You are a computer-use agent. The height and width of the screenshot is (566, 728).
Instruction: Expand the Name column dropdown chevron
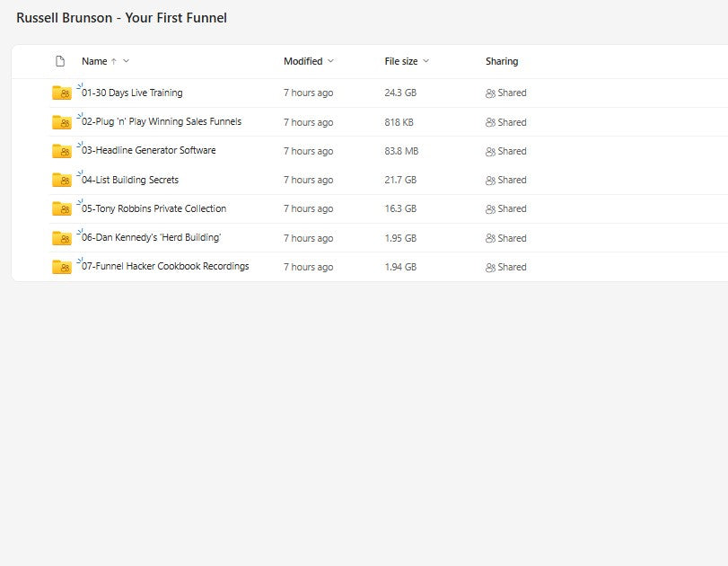pyautogui.click(x=127, y=61)
